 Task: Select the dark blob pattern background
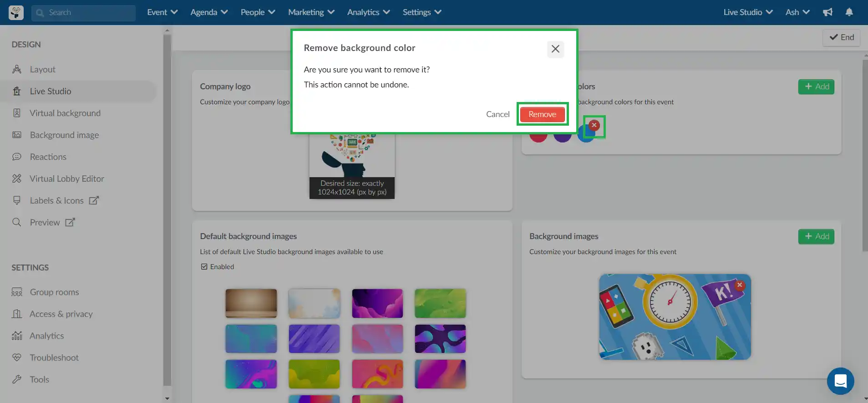coord(440,339)
